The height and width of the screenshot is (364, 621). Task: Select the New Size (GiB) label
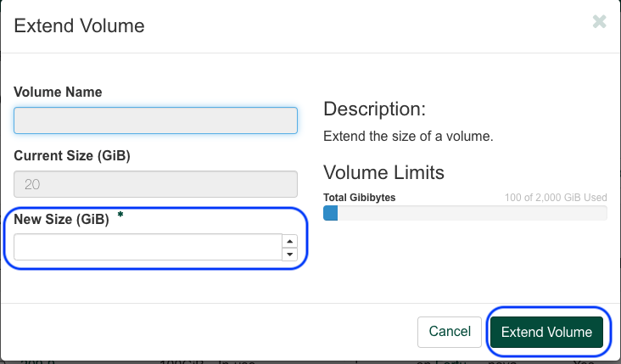[61, 219]
